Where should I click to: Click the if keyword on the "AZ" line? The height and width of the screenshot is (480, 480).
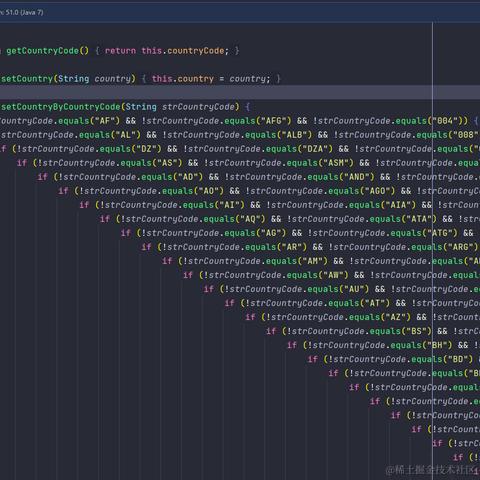[250, 317]
